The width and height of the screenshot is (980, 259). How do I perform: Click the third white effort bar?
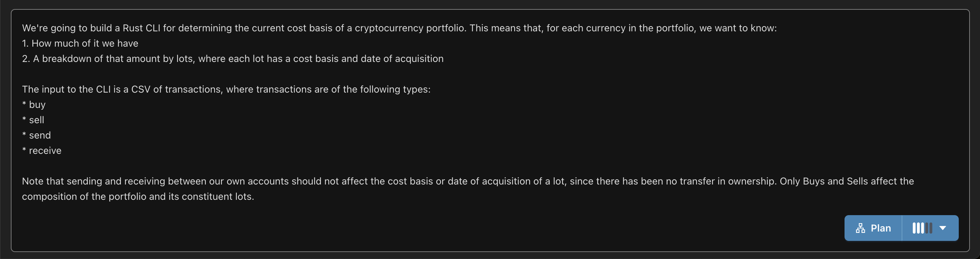click(x=923, y=228)
